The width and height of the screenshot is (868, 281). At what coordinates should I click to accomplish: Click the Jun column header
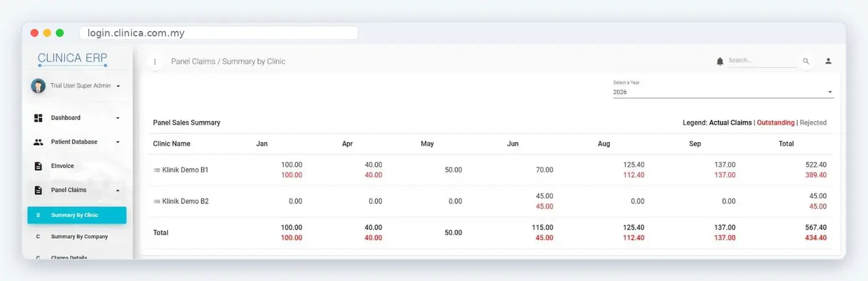click(513, 144)
